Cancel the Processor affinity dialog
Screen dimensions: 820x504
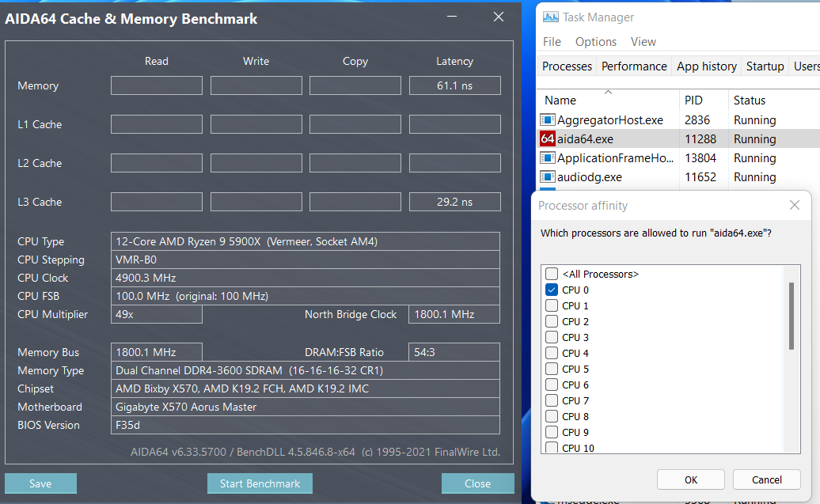point(767,479)
